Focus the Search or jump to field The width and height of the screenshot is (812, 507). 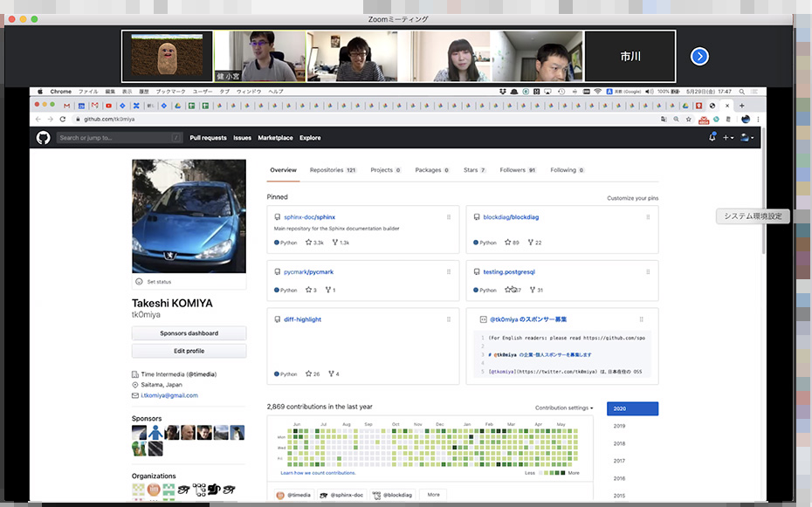pyautogui.click(x=119, y=138)
